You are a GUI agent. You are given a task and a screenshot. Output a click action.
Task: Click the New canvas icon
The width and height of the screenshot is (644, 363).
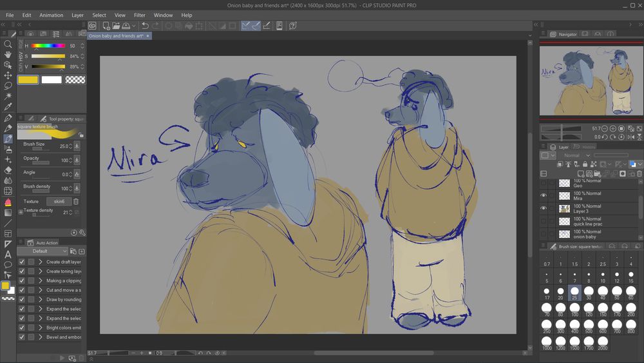[x=106, y=26]
